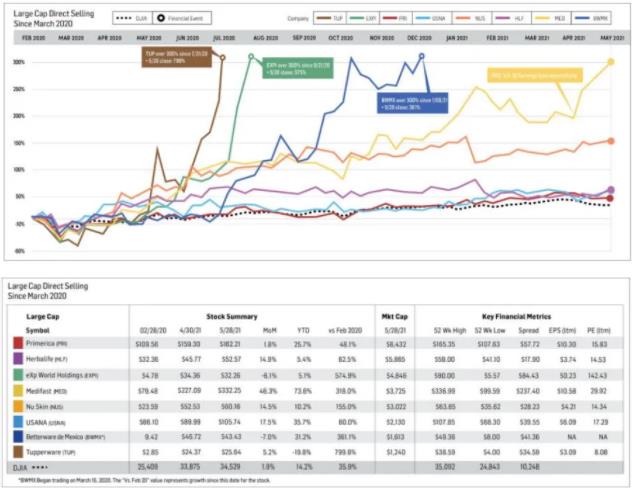Click the Nu Skin row name

click(44, 407)
